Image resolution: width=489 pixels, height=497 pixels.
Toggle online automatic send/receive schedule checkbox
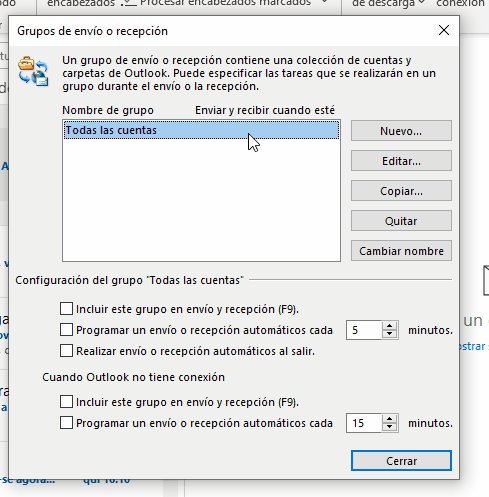(x=66, y=330)
